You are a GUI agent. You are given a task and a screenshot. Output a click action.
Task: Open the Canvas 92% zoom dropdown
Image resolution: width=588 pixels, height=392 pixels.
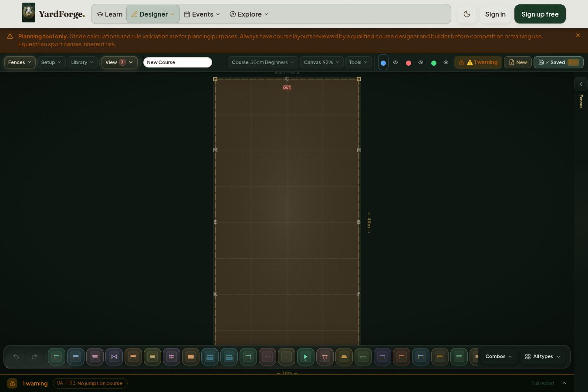322,62
